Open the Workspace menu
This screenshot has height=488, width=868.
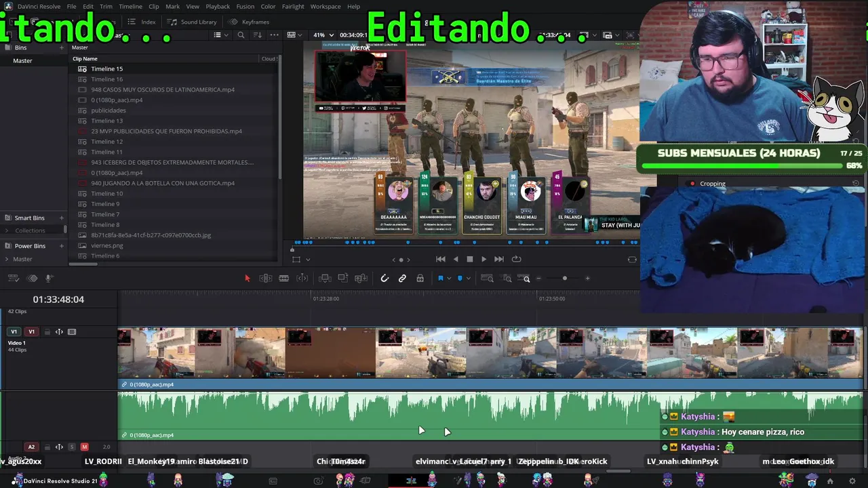click(325, 7)
